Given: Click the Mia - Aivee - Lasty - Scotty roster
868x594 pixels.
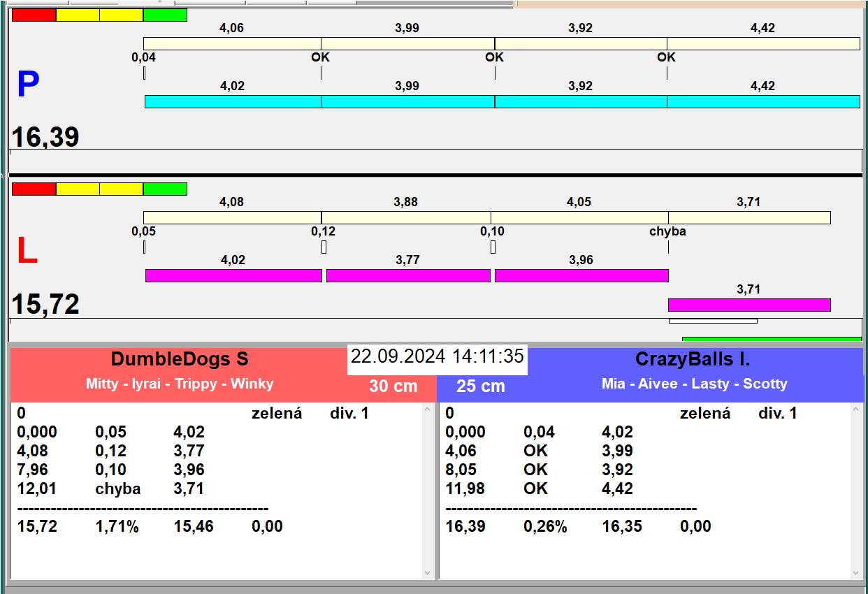Looking at the screenshot, I should click(695, 384).
